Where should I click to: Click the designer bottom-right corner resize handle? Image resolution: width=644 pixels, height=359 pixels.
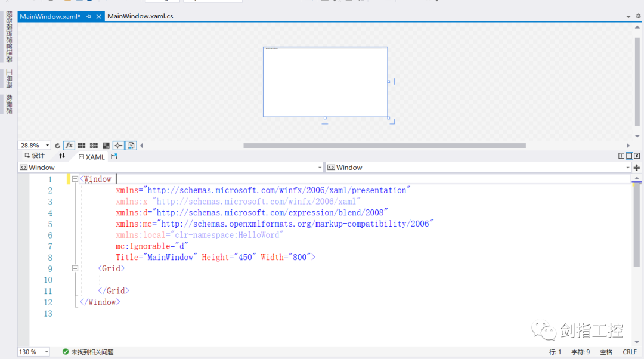point(389,118)
